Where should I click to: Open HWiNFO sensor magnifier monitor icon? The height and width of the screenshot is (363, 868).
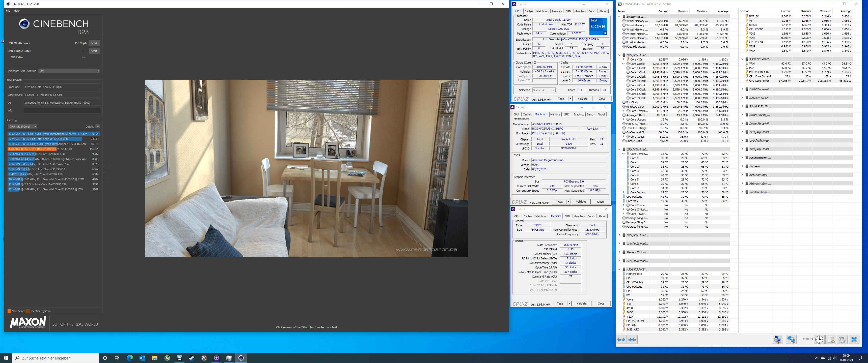pos(778,339)
